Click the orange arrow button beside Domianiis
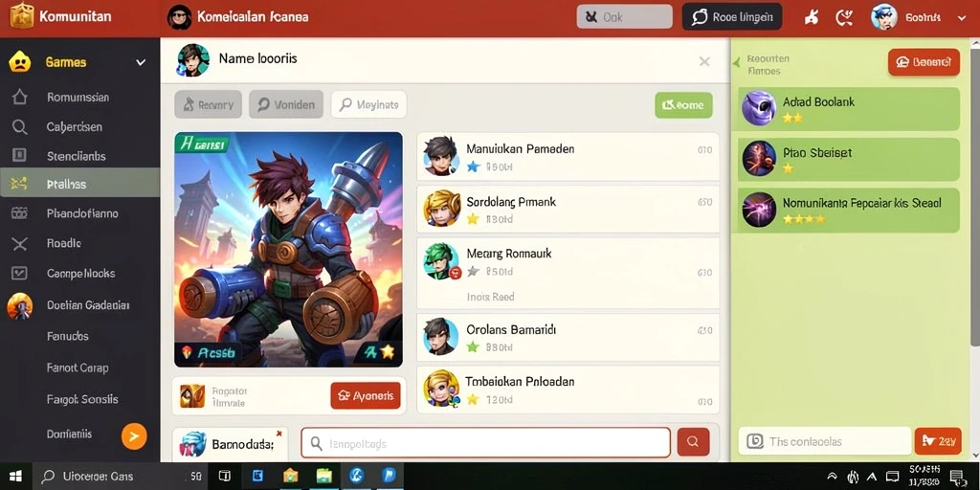 pyautogui.click(x=134, y=436)
